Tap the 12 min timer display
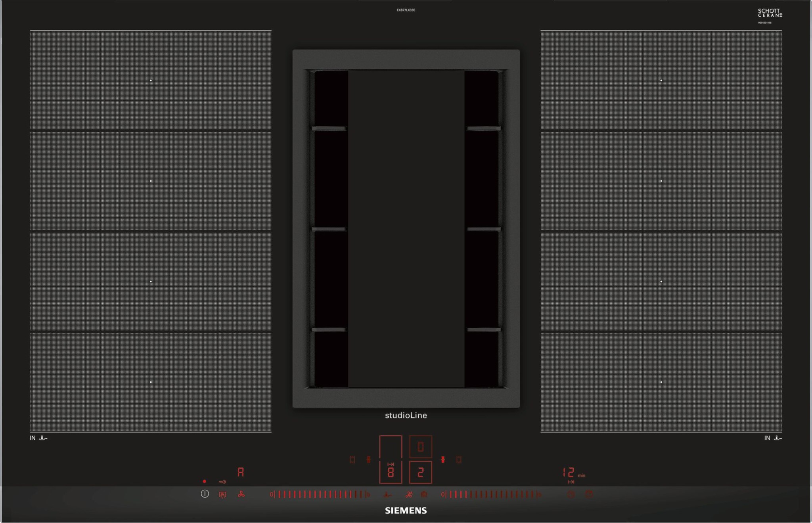The height and width of the screenshot is (523, 812). 569,472
